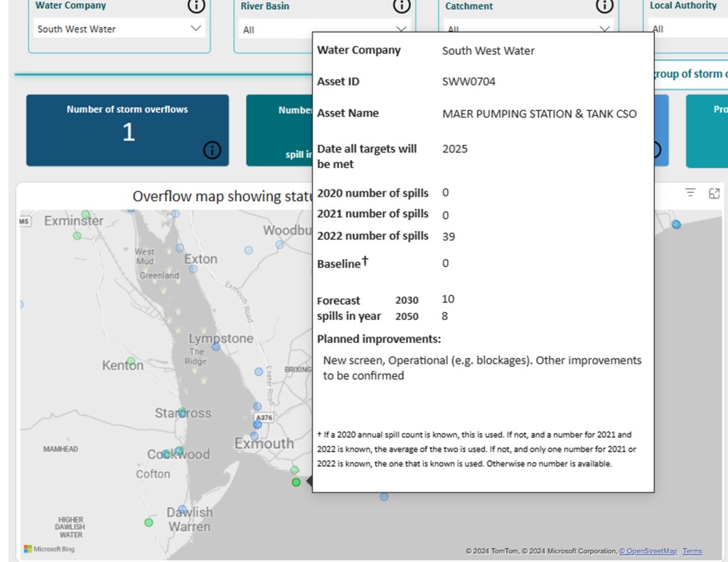Open the Catchment filter info icon
This screenshot has width=728, height=562.
click(x=604, y=6)
